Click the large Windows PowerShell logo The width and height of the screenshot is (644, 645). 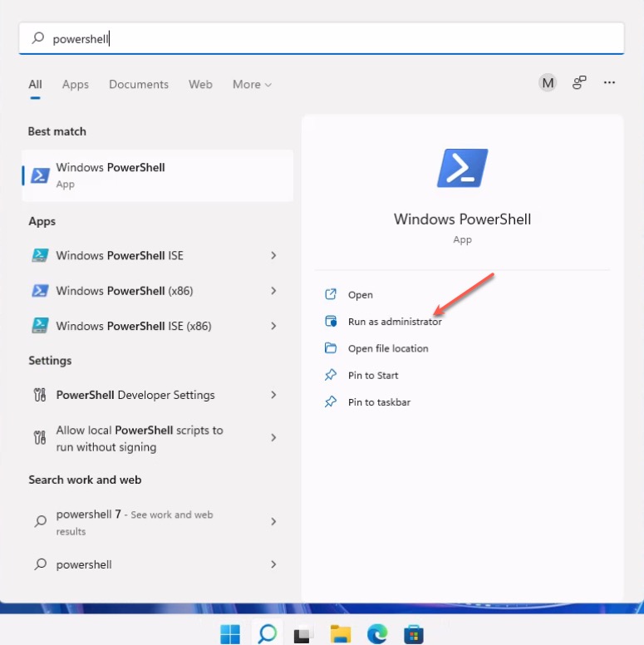pos(462,168)
